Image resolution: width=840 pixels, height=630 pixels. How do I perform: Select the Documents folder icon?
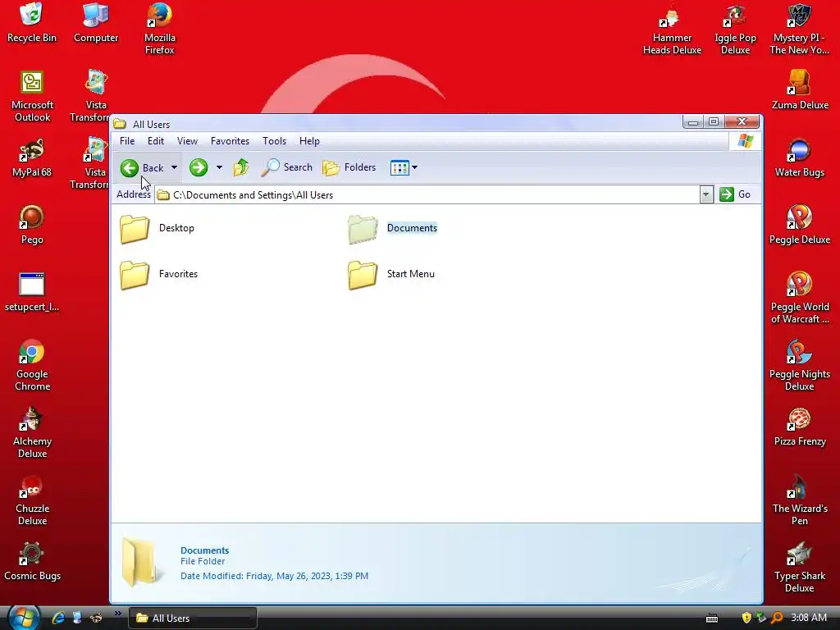[x=363, y=229]
